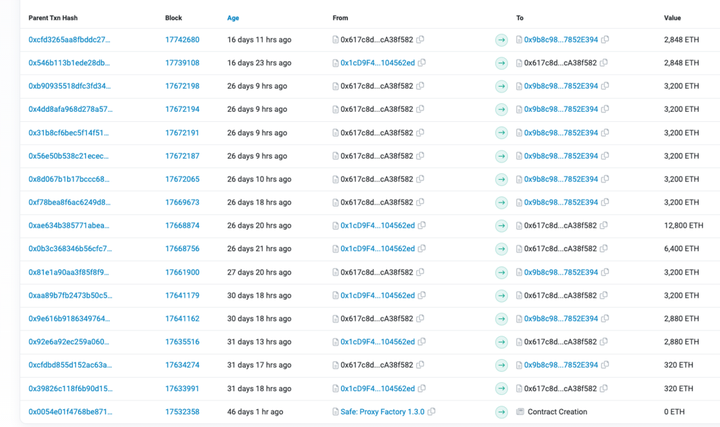Copy To address in block 17641179 row
The image size is (720, 427).
click(x=603, y=296)
